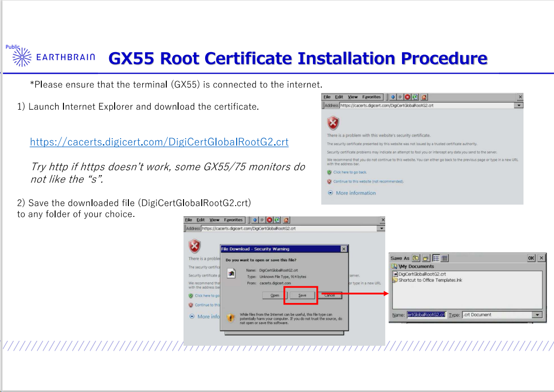Click Cancel button in File Download dialog
The image size is (554, 392).
(329, 295)
